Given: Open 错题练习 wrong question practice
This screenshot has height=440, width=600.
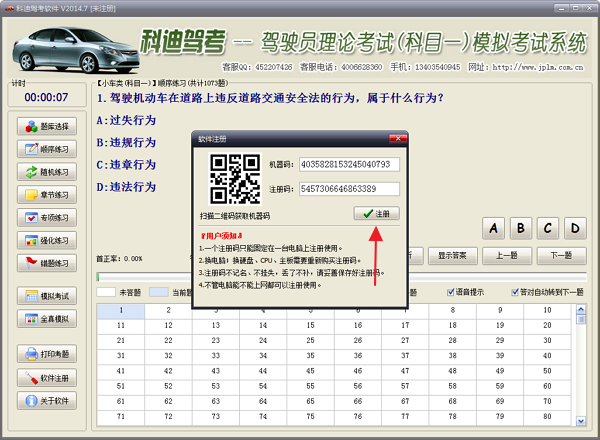Looking at the screenshot, I should tap(47, 263).
